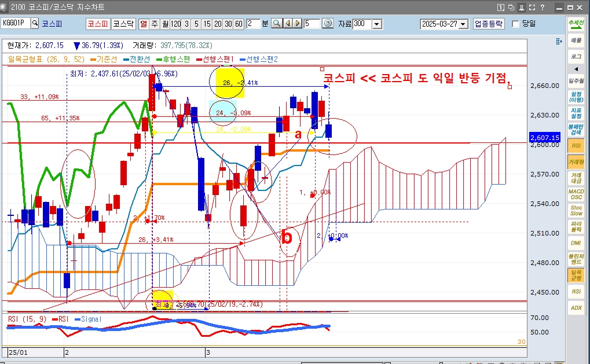Click the KGG01P symbol code field
This screenshot has width=590, height=364.
[16, 23]
